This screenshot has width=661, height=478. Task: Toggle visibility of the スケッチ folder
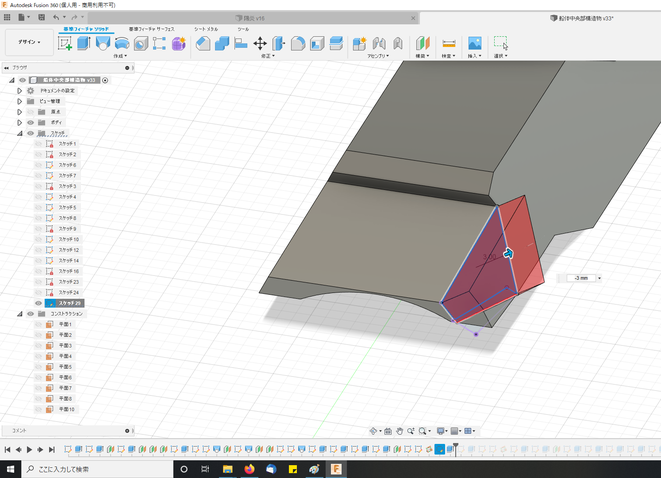click(x=30, y=133)
